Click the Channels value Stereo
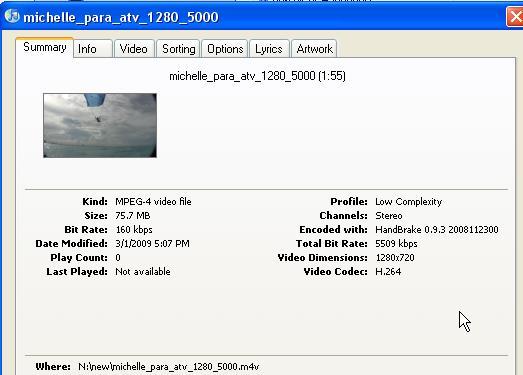This screenshot has width=523, height=375. [x=389, y=216]
